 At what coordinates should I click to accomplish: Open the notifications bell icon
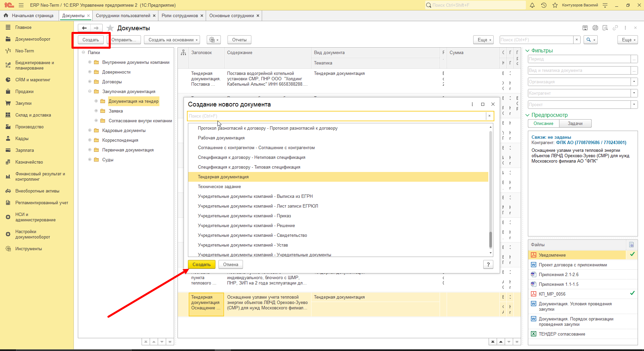pyautogui.click(x=532, y=5)
